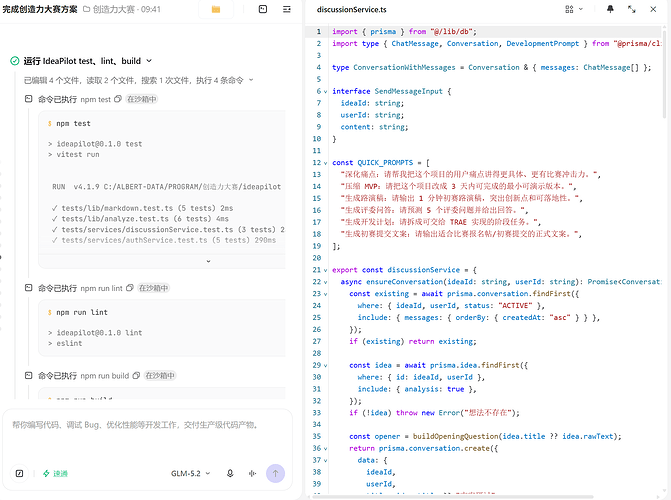Open the GLM-5.2 model dropdown
Image resolution: width=671 pixels, height=500 pixels.
[190, 473]
